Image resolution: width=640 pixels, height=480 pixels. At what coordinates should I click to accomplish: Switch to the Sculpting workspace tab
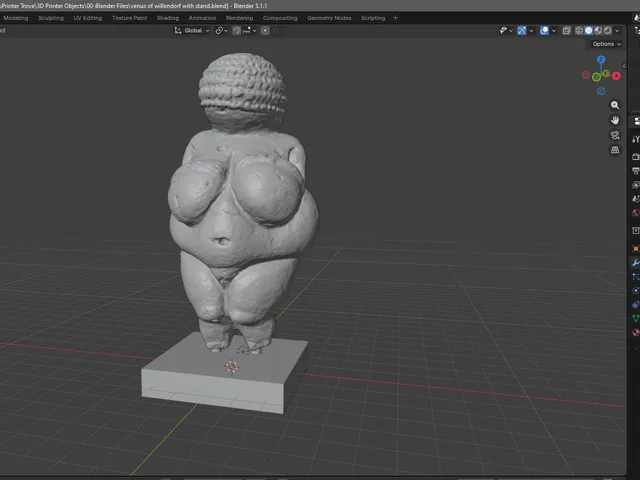click(x=51, y=18)
